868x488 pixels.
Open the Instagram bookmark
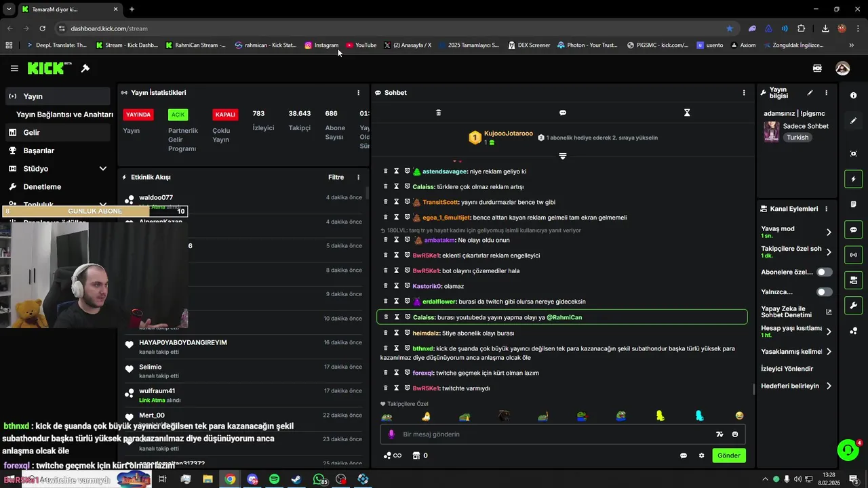321,45
